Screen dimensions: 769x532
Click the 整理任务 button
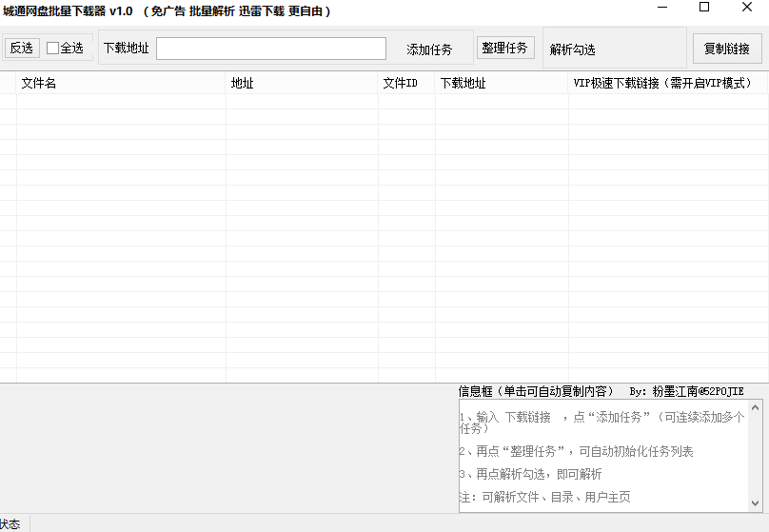tap(505, 48)
